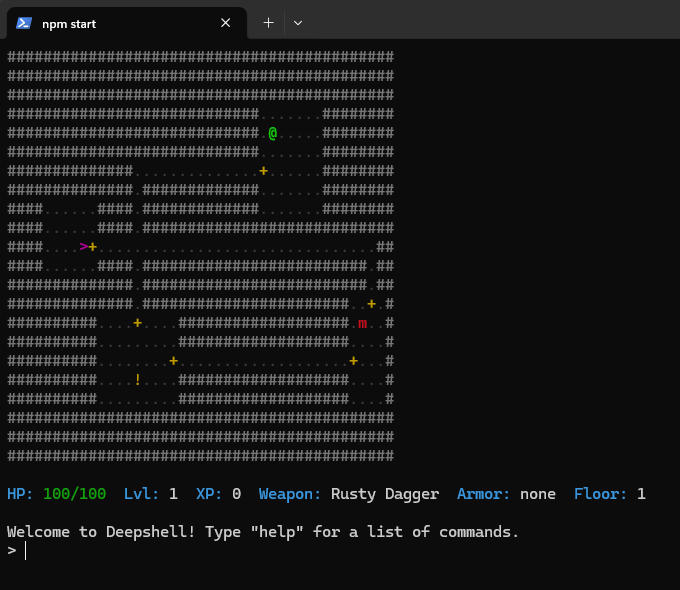Image resolution: width=680 pixels, height=590 pixels.
Task: Click the green @ player character
Action: (x=272, y=133)
